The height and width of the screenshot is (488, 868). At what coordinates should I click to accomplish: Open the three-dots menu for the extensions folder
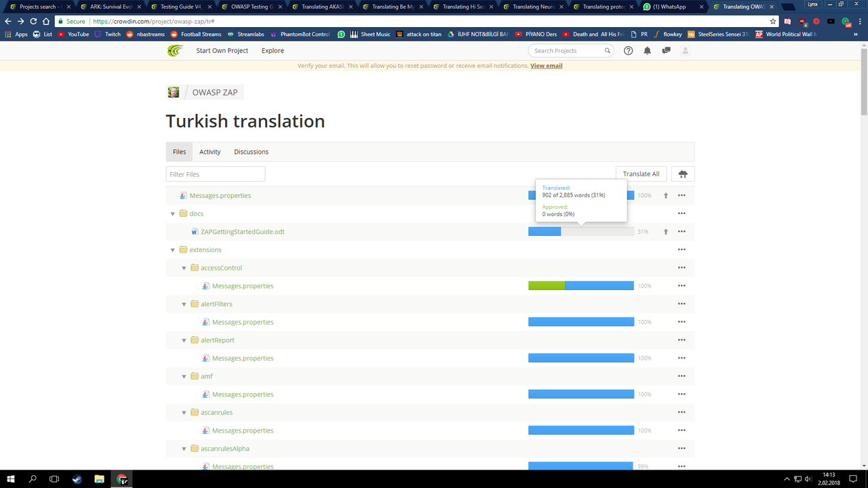click(682, 249)
